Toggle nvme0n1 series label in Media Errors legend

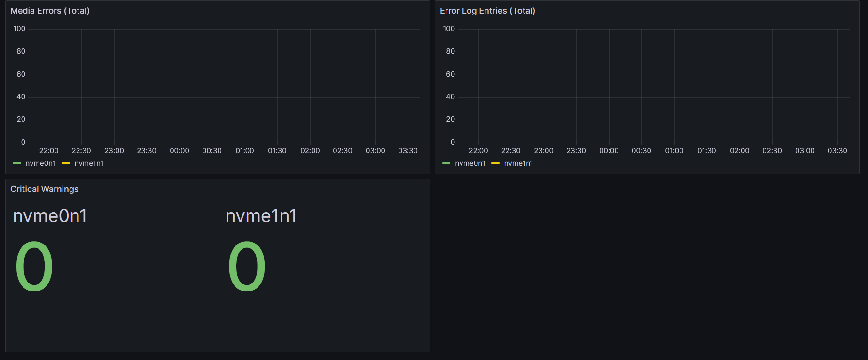tap(40, 163)
